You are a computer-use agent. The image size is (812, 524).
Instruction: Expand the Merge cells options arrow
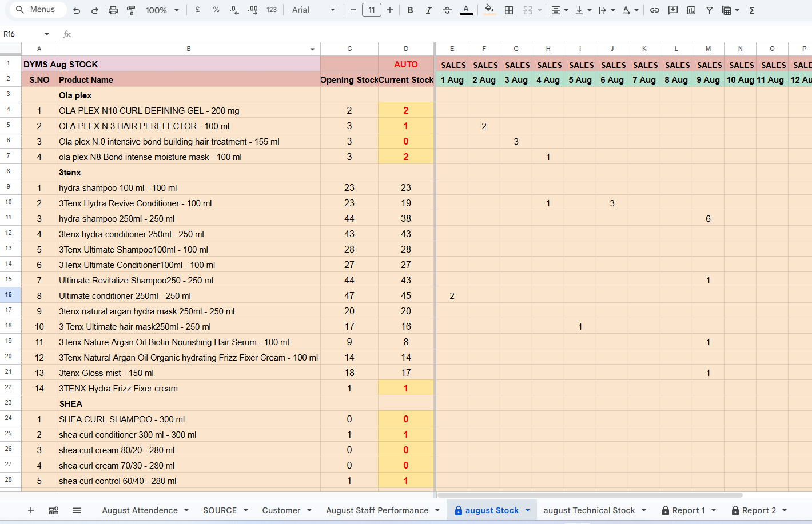pyautogui.click(x=539, y=10)
